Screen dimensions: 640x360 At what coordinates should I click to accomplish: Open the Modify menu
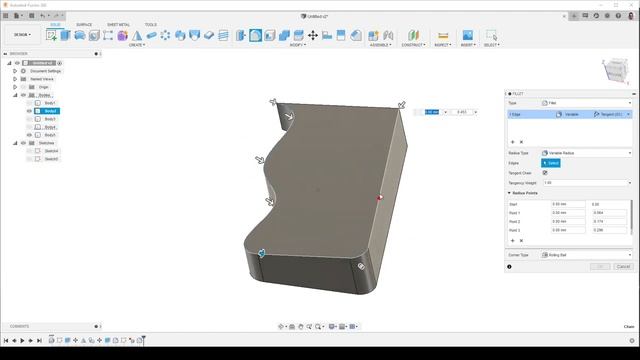point(298,45)
